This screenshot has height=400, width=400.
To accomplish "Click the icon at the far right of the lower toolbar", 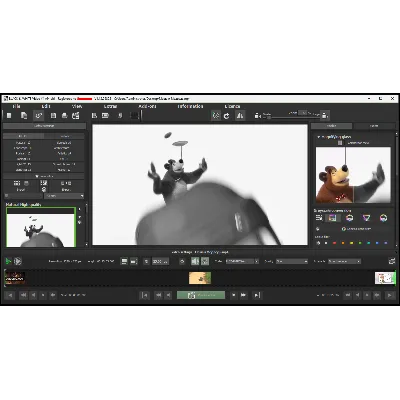I will (x=392, y=261).
